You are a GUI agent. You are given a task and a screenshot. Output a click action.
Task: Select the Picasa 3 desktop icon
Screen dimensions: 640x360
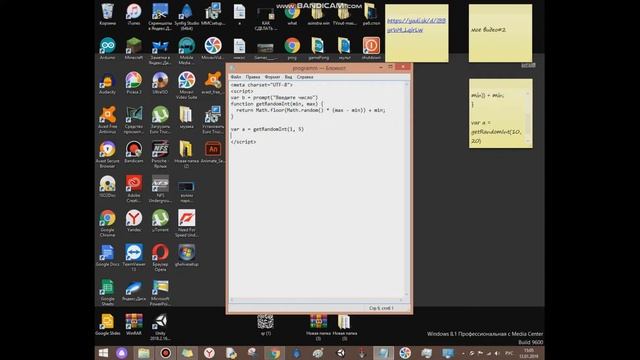133,83
